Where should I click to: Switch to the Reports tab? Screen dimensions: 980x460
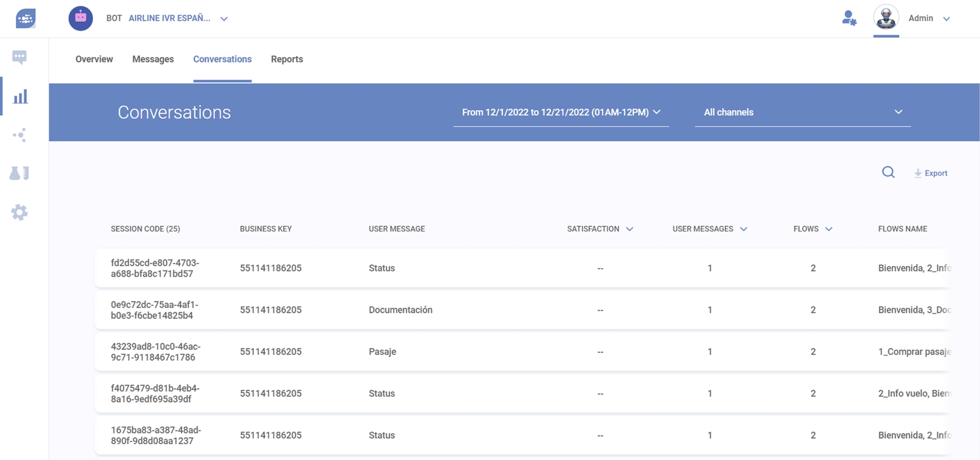point(287,59)
